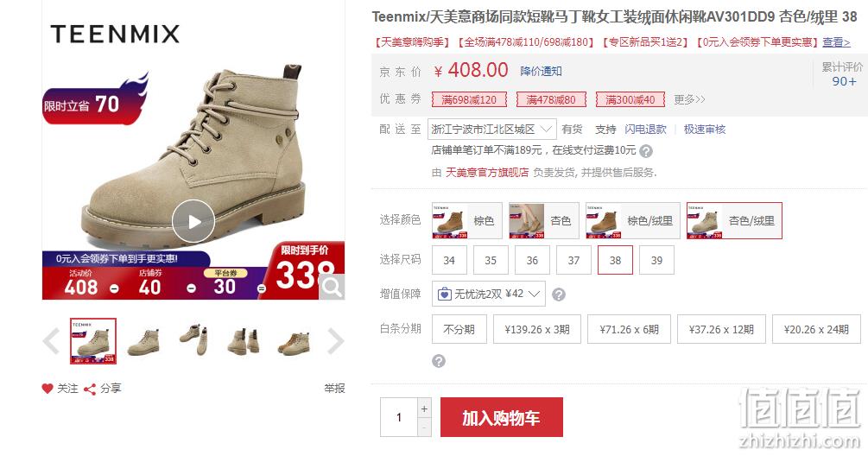Increase the quantity with the plus stepper

424,408
